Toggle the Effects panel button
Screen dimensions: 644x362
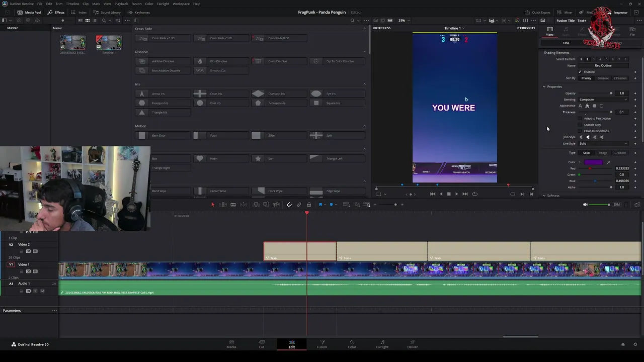56,12
